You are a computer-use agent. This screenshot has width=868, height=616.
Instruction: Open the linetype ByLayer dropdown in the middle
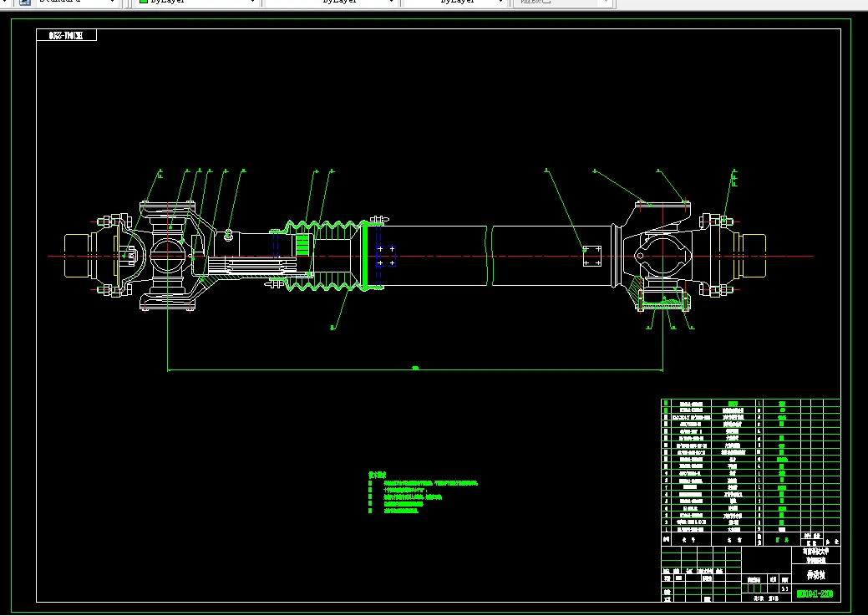click(x=331, y=3)
